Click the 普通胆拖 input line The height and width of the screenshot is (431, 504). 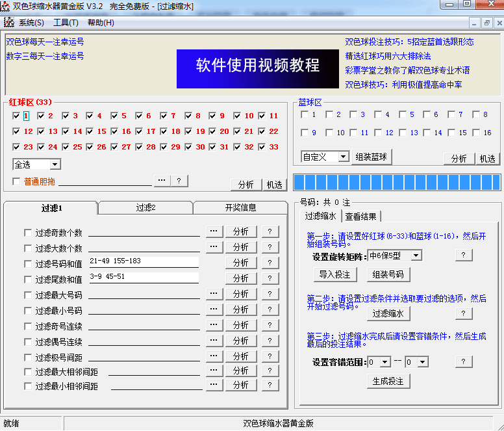[x=105, y=182]
